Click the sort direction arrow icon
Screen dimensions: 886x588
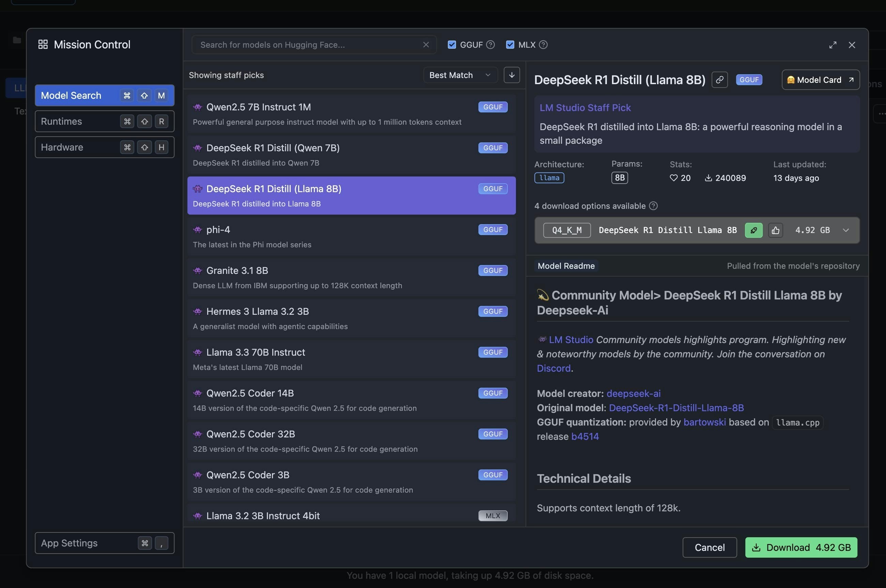coord(511,75)
